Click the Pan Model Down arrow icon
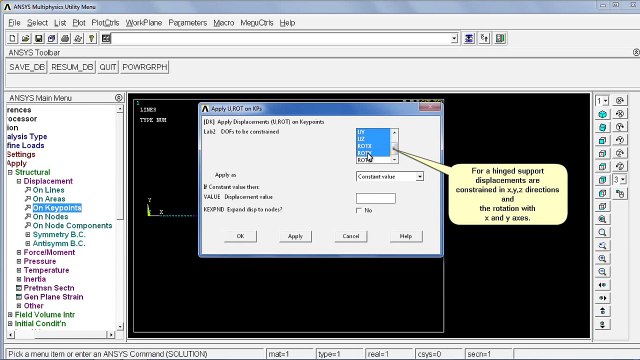The width and height of the screenshot is (640, 360). 602,324
